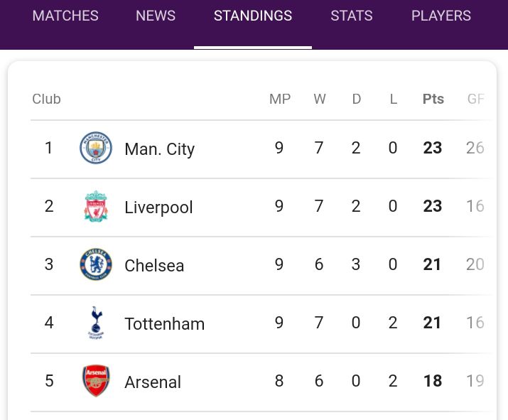This screenshot has height=420, width=508.
Task: Open the Liverpool team name link
Action: [x=158, y=208]
